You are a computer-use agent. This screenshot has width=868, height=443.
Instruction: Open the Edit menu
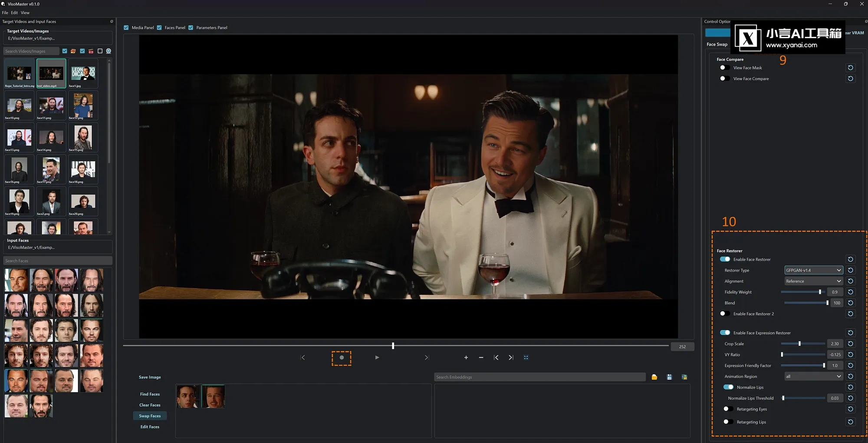(x=14, y=13)
